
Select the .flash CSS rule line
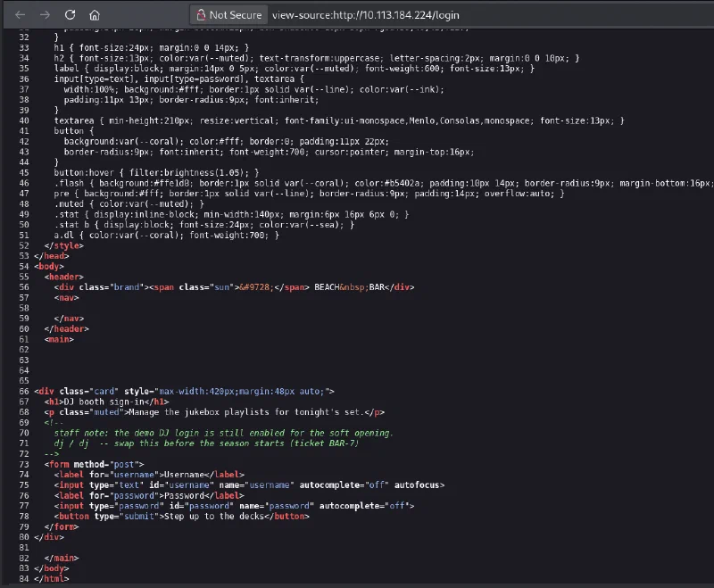point(384,184)
